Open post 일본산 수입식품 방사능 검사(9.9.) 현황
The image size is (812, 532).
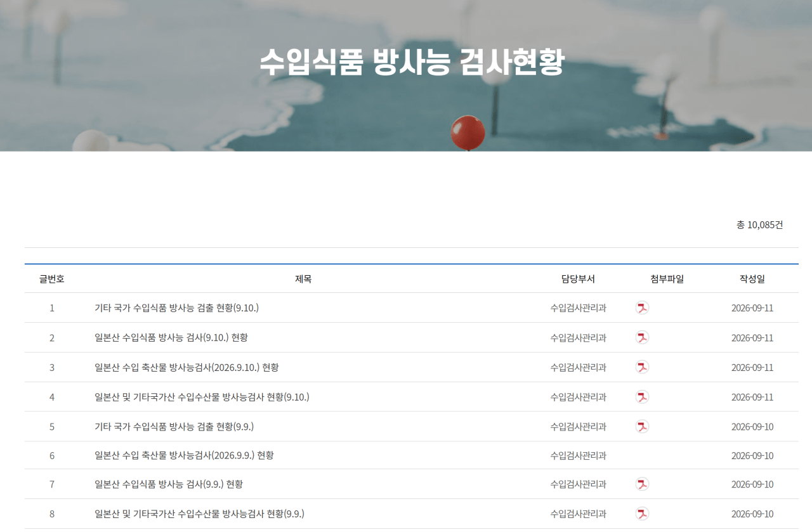point(168,484)
